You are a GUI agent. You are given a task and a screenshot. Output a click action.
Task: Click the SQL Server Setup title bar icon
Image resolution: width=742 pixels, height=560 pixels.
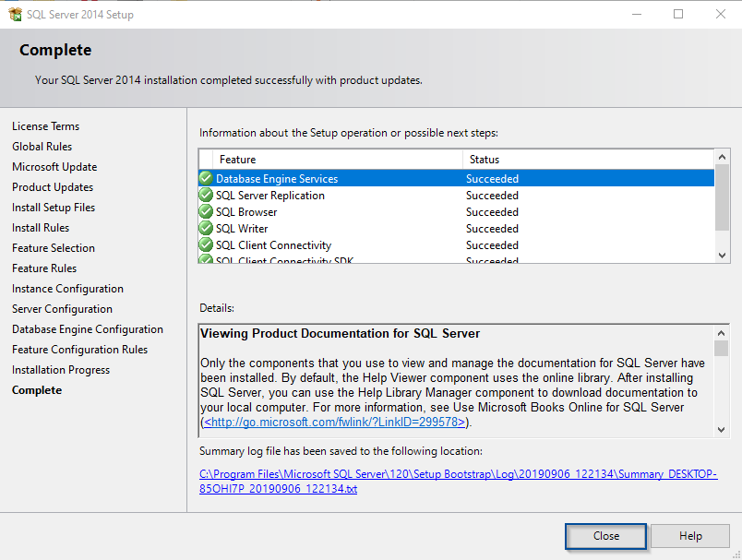click(15, 14)
